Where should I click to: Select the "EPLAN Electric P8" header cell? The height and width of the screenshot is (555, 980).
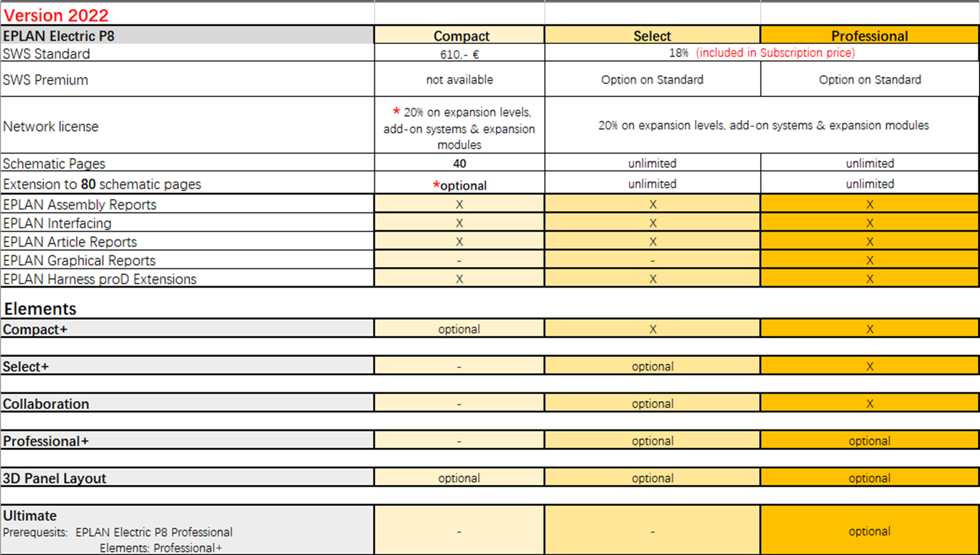(x=187, y=35)
